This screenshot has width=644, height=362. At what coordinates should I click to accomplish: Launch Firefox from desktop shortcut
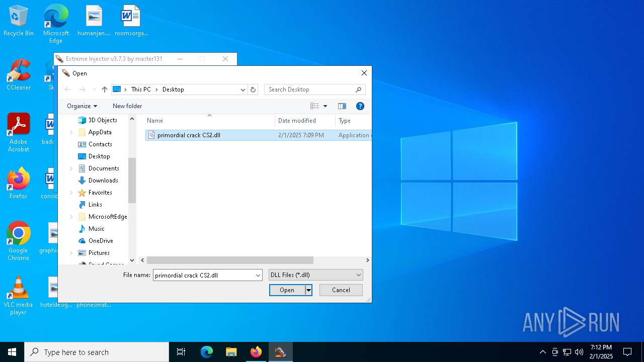tap(19, 184)
